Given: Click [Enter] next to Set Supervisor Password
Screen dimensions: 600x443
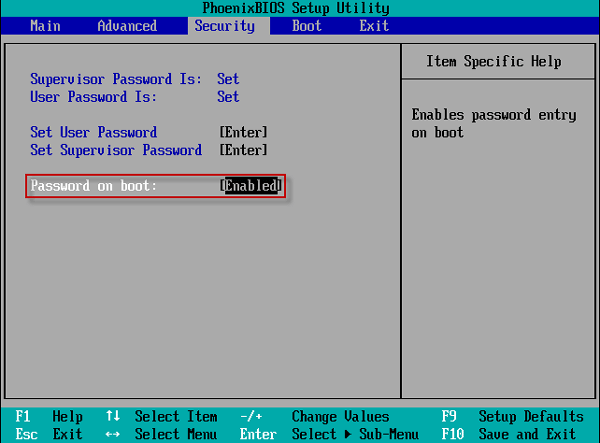Looking at the screenshot, I should [x=243, y=150].
